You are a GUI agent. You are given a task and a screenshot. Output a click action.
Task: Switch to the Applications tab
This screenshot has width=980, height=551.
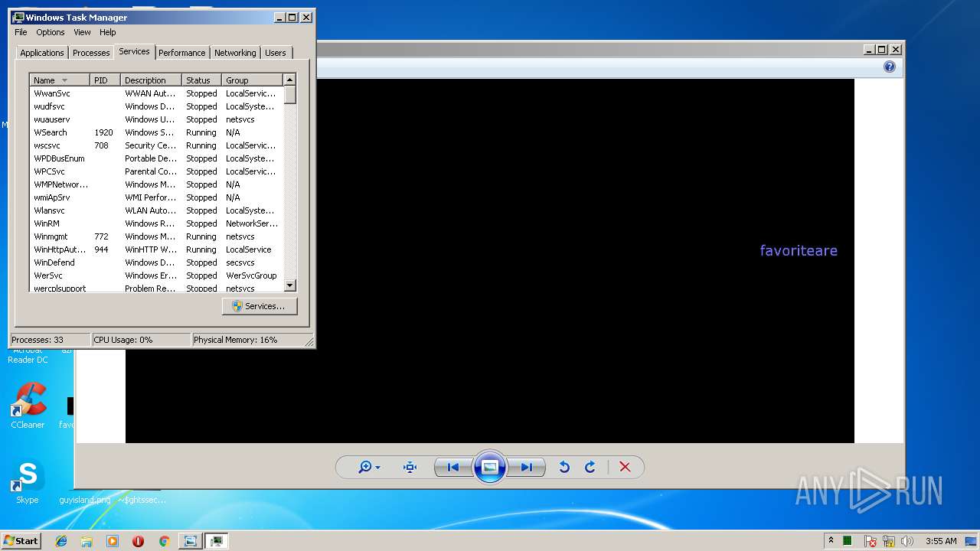pos(41,53)
